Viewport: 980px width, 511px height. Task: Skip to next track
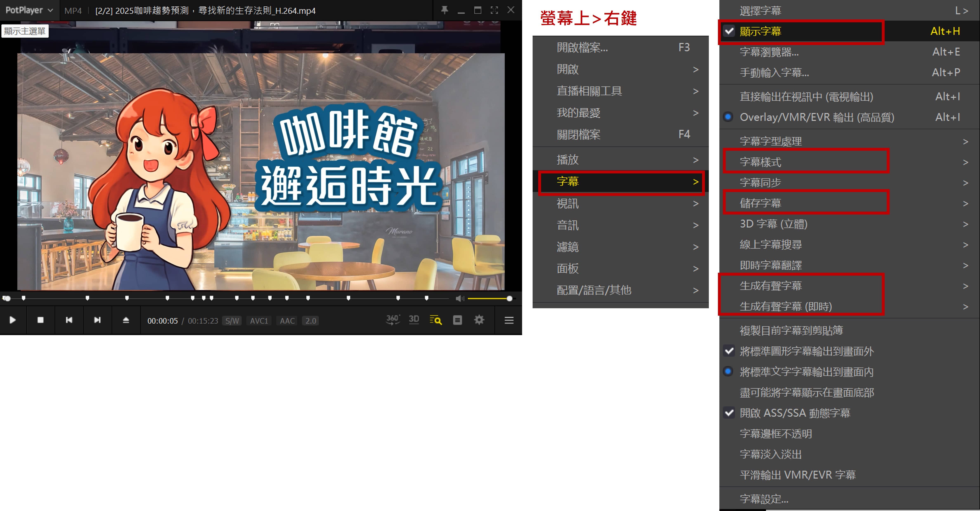97,320
